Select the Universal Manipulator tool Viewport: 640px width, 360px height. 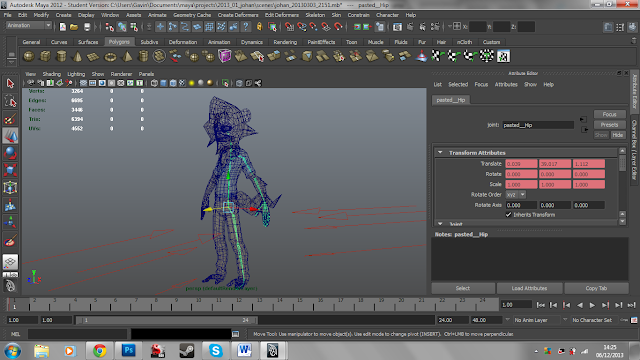click(10, 188)
